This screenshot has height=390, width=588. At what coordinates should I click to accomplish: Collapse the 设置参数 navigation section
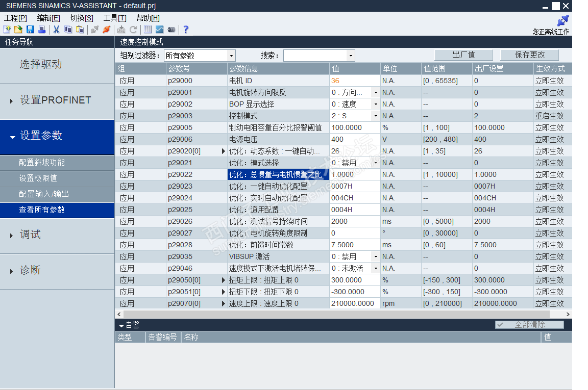click(12, 137)
